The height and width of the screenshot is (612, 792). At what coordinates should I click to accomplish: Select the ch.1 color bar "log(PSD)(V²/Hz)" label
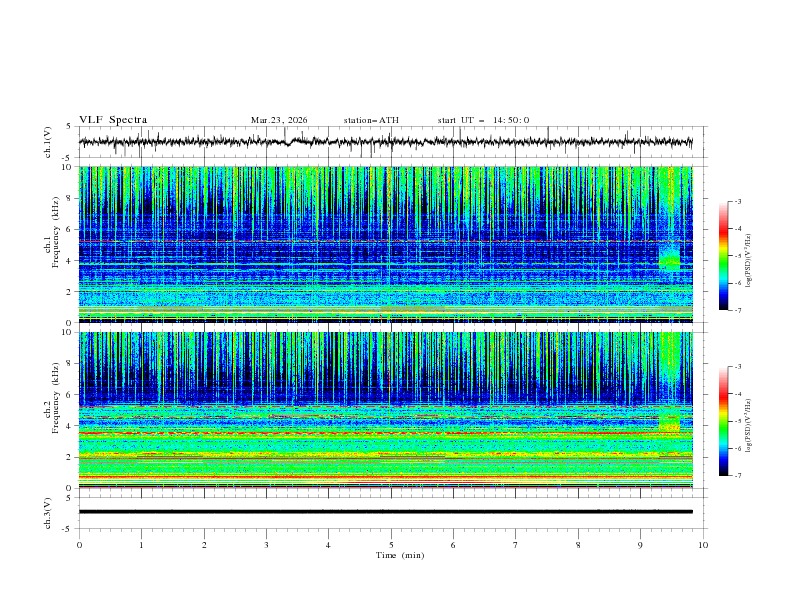[748, 261]
